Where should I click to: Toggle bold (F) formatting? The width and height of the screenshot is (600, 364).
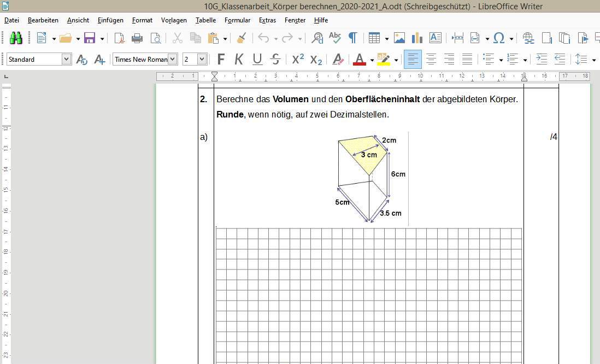[221, 60]
